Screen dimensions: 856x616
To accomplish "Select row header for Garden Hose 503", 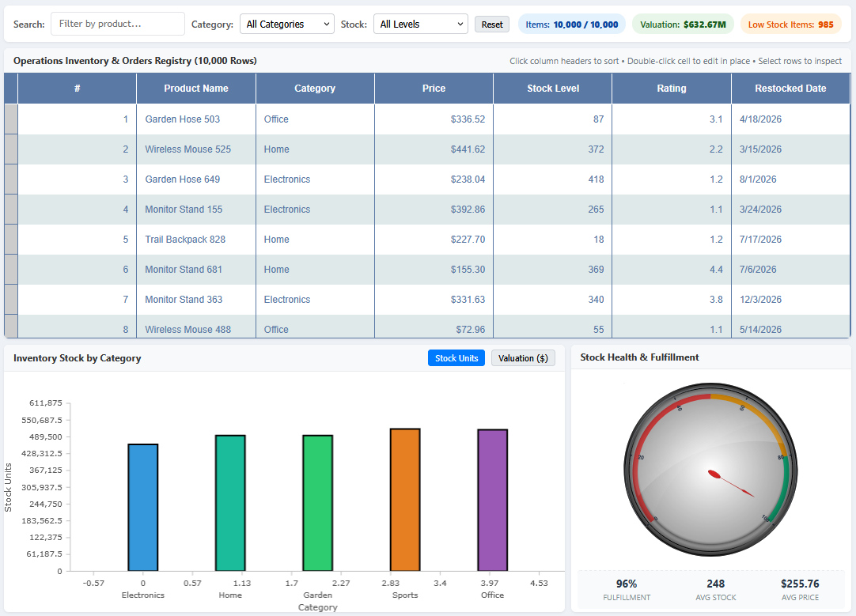I will [11, 119].
